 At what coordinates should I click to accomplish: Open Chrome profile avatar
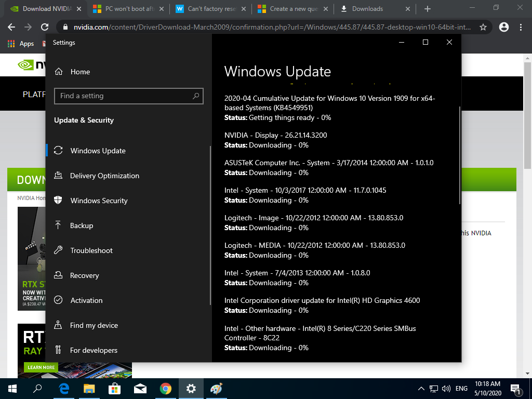(x=504, y=27)
